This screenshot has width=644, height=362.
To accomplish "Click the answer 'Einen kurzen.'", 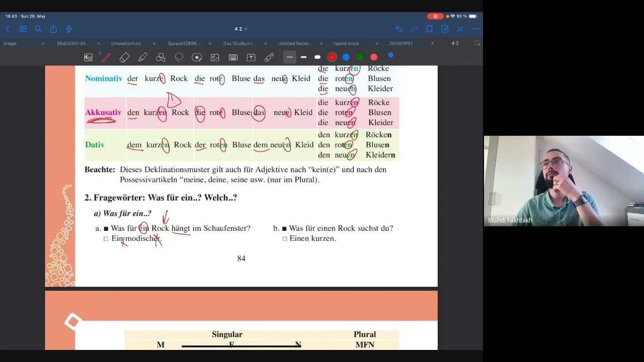I will point(312,238).
